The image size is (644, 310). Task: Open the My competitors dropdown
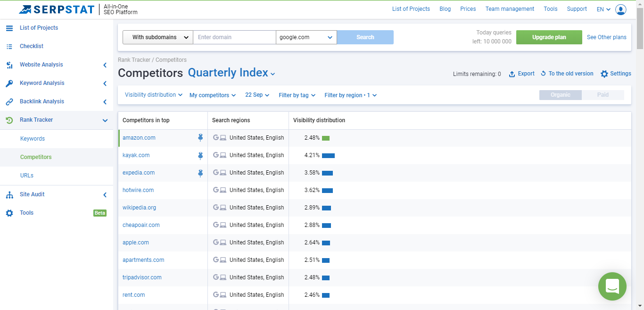coord(213,95)
